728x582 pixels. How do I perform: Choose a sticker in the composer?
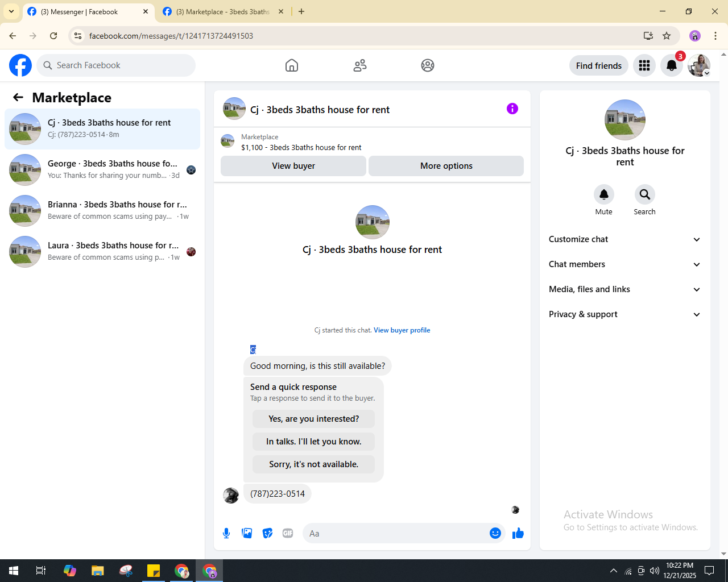point(267,533)
